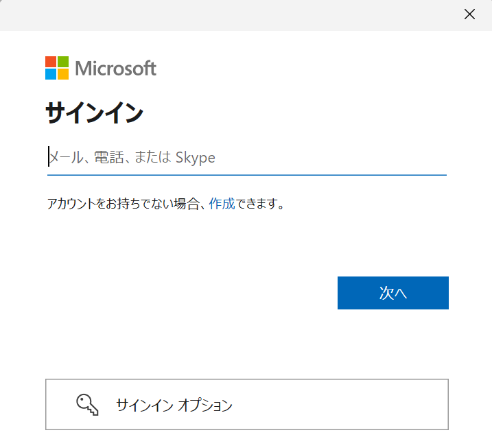
Task: Click the Microsoft four-color logo
Action: point(57,68)
